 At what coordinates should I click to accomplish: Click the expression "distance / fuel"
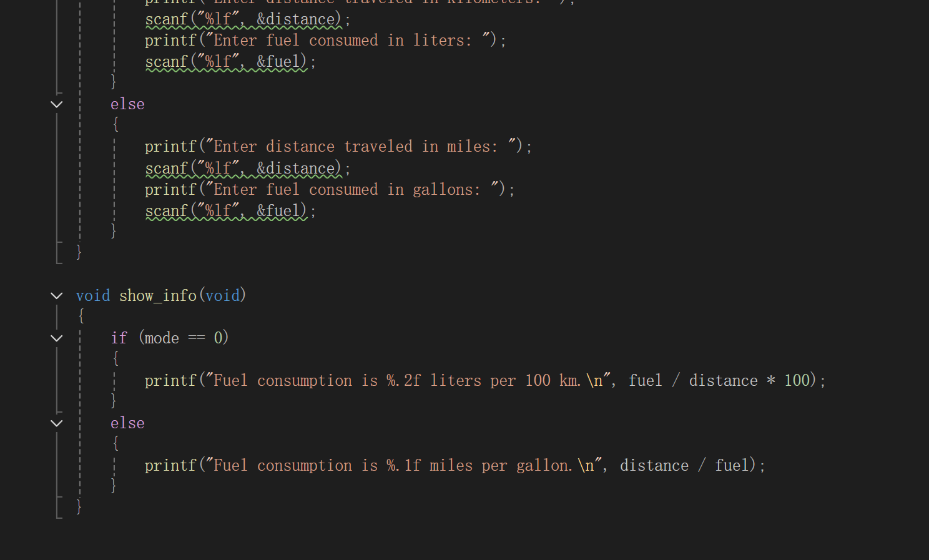point(684,465)
